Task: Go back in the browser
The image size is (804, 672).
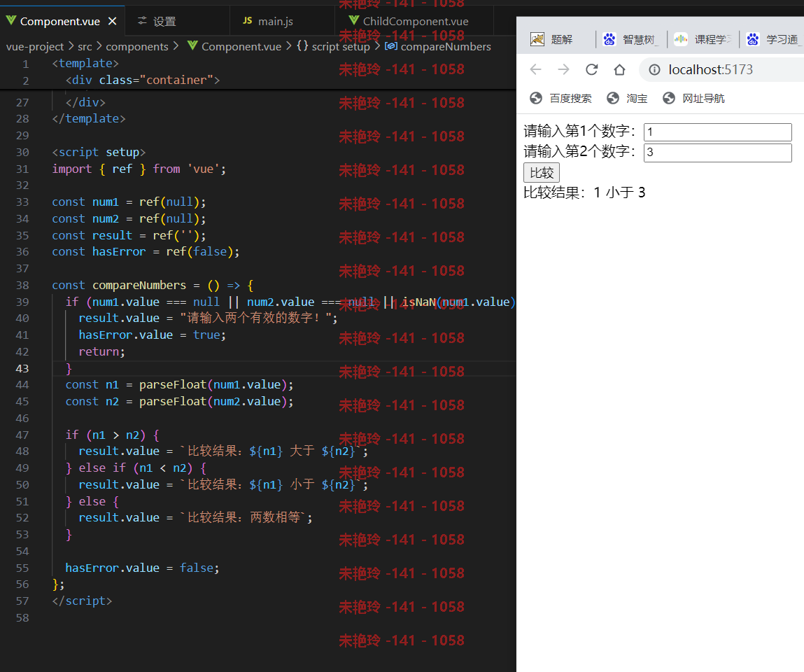Action: 535,70
